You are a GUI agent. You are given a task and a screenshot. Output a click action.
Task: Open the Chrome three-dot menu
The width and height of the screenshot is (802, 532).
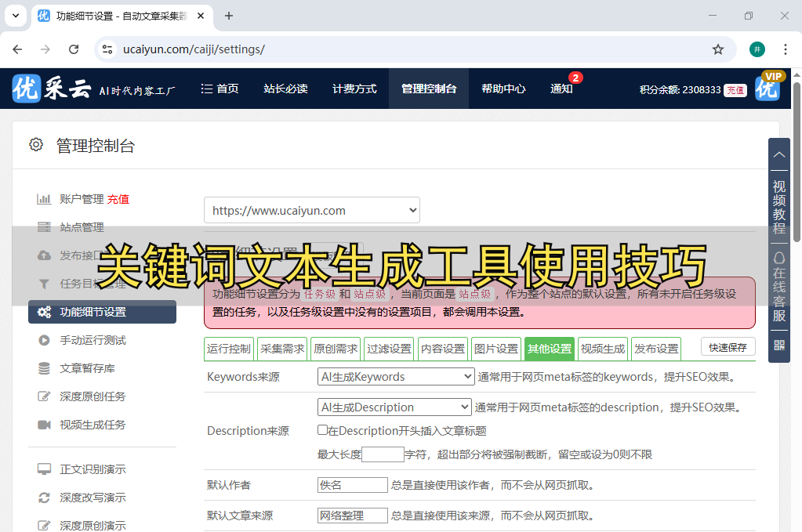(785, 49)
